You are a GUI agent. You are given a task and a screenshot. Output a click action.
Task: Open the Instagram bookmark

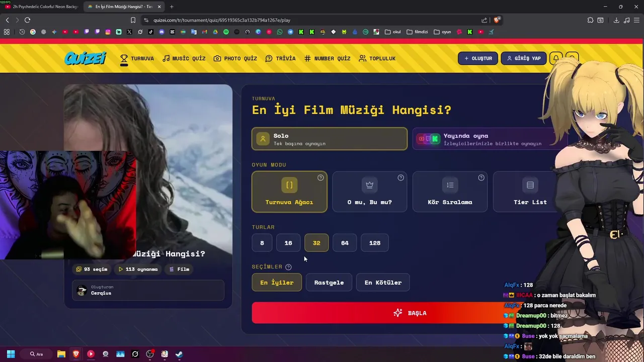(108, 32)
